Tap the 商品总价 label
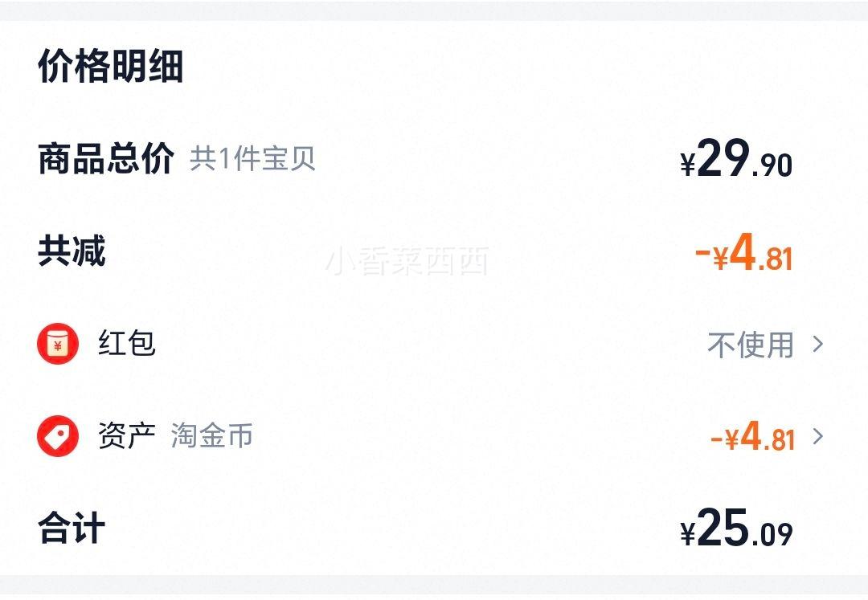Image resolution: width=868 pixels, height=600 pixels. click(106, 159)
